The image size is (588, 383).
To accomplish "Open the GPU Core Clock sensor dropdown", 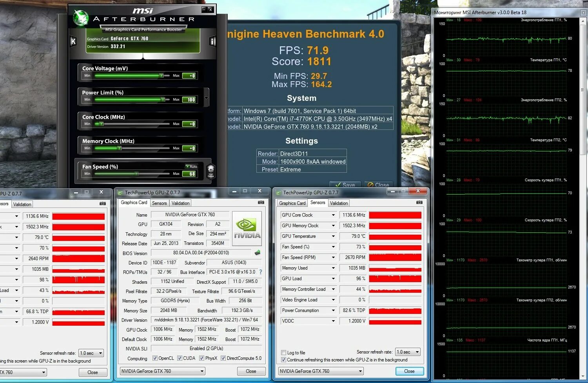I will (333, 215).
